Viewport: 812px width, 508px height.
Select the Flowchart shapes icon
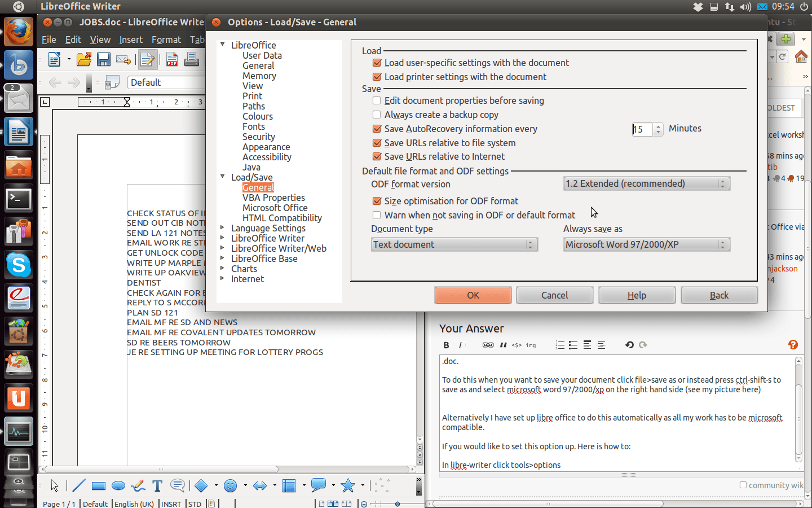289,485
